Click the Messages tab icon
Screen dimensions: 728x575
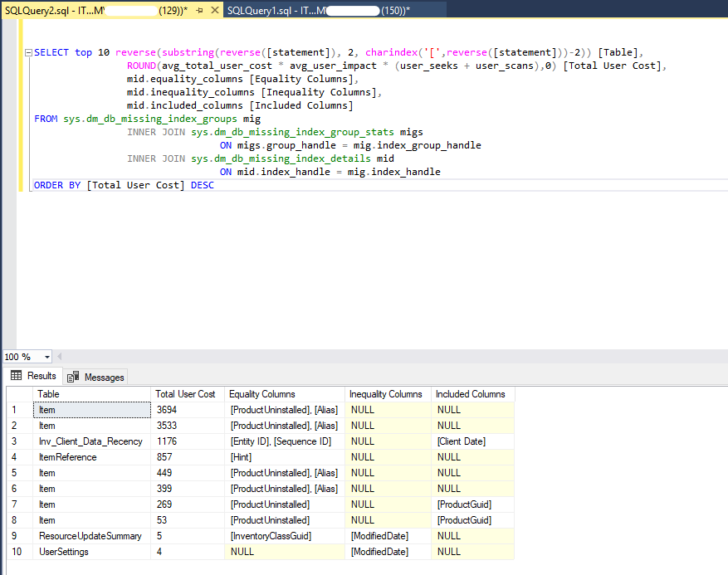point(73,377)
